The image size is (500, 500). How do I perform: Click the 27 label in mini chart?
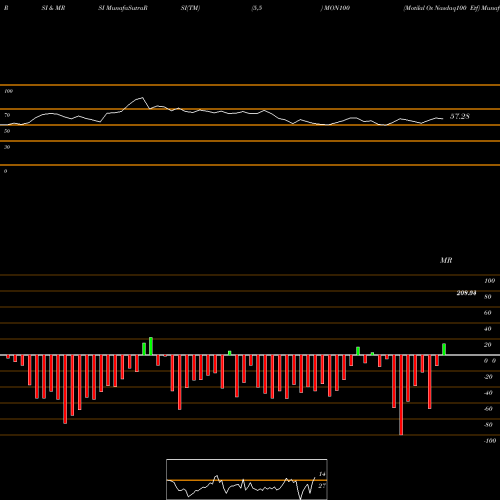(x=322, y=486)
